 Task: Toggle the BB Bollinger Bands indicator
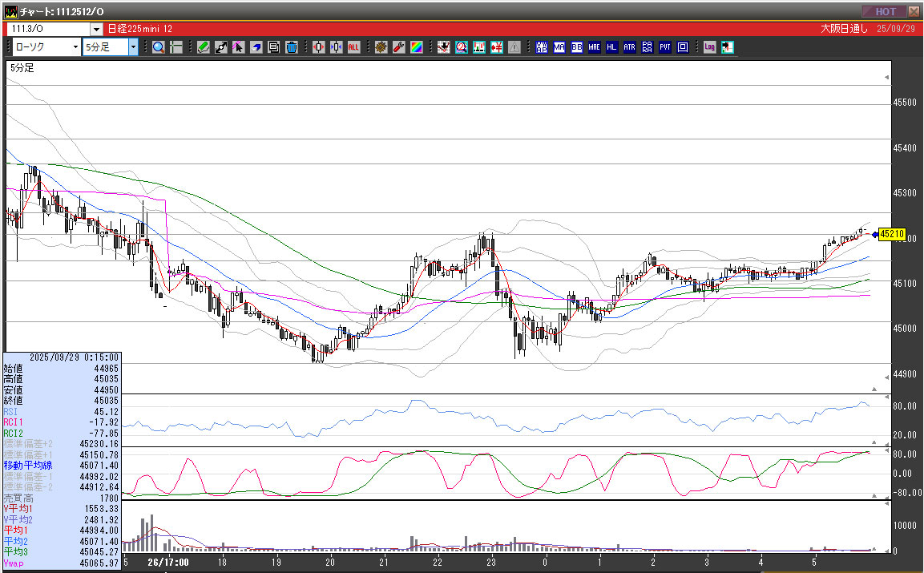pos(576,47)
